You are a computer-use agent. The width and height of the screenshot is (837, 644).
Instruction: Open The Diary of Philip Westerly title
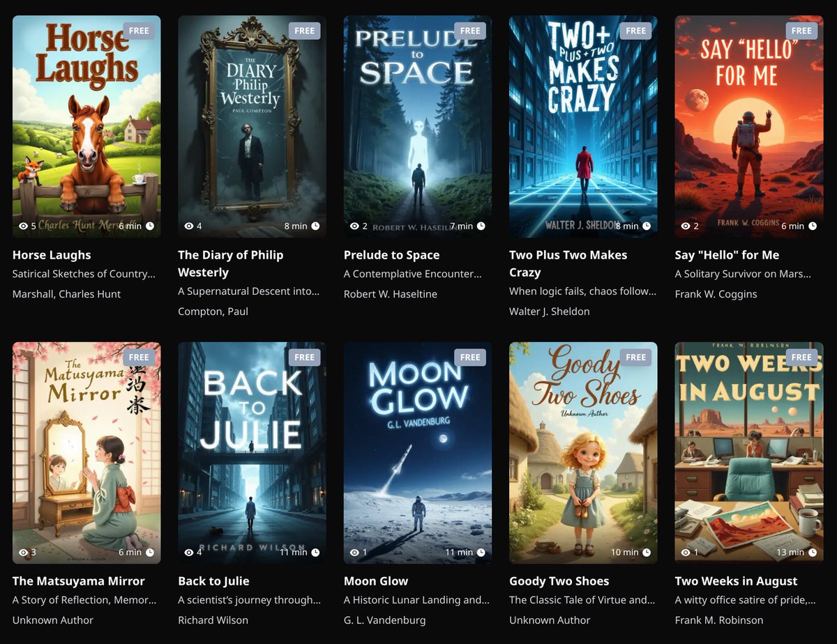point(231,263)
